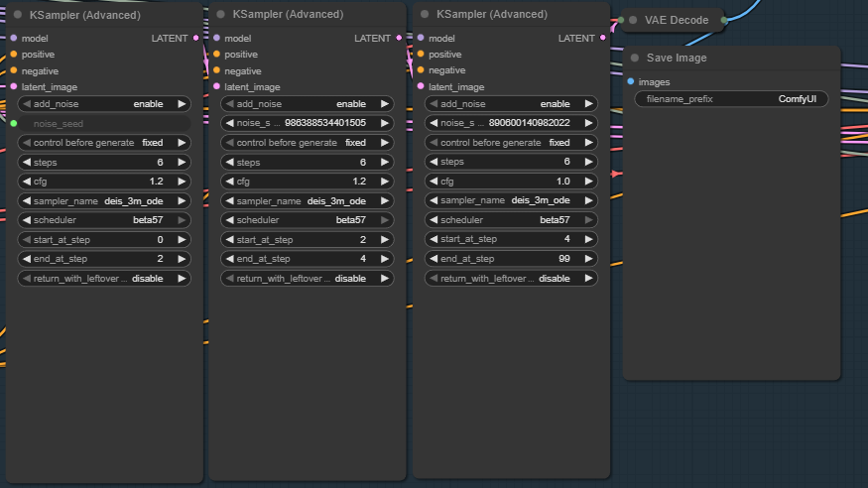Click the positive input port on the KSampler with start_at_step 2
868x488 pixels.
click(217, 55)
